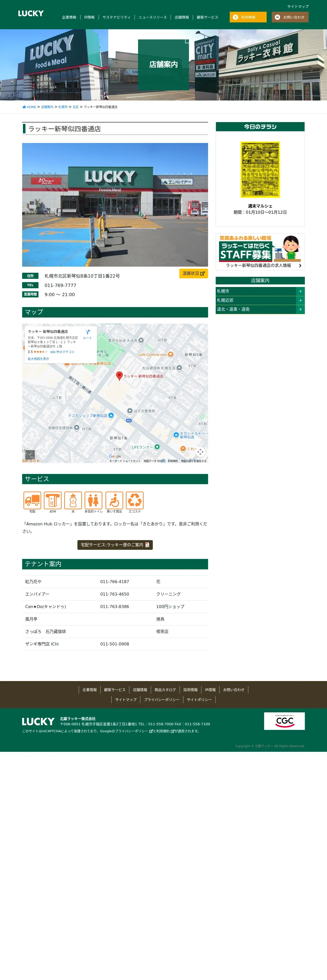Image resolution: width=327 pixels, height=980 pixels.
Task: Open 商品カタログ in footer menu
Action: [x=165, y=690]
